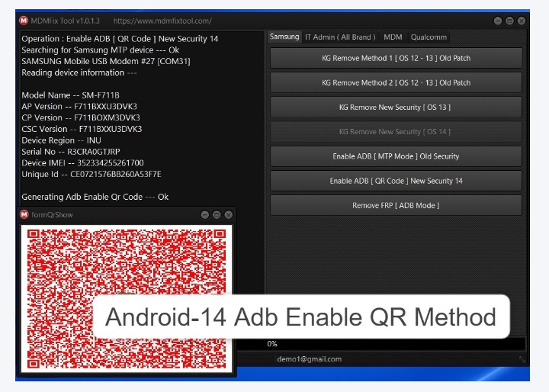The width and height of the screenshot is (549, 392).
Task: Click the MDMFix Tool v1.0.1.3 title text
Action: 65,21
